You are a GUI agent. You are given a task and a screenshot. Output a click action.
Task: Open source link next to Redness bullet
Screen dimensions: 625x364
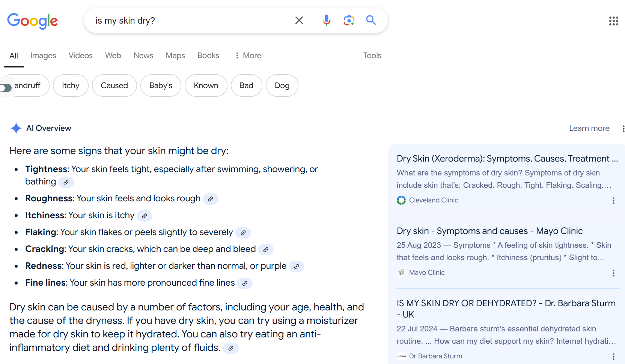pos(297,267)
